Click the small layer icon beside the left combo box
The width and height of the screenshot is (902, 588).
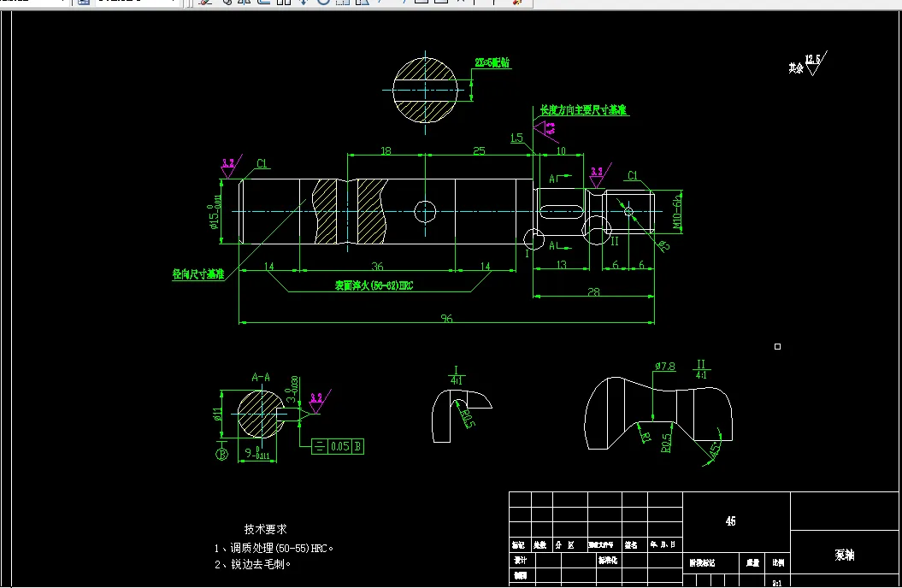(84, 3)
